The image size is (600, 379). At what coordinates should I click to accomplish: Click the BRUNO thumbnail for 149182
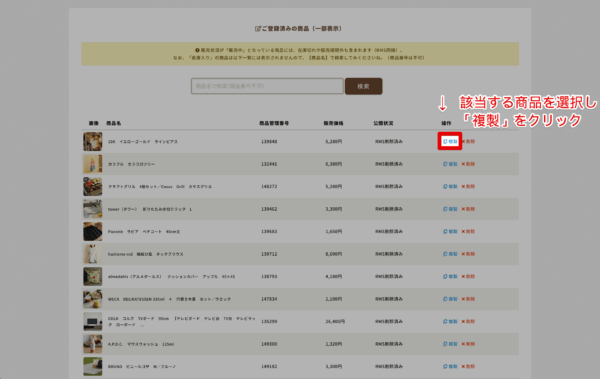(93, 366)
